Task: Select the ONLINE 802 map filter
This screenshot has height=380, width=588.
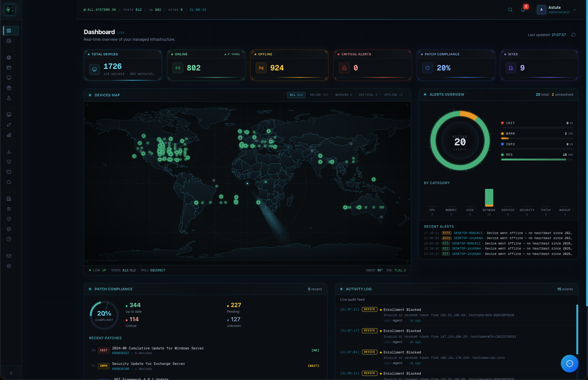Action: (319, 95)
